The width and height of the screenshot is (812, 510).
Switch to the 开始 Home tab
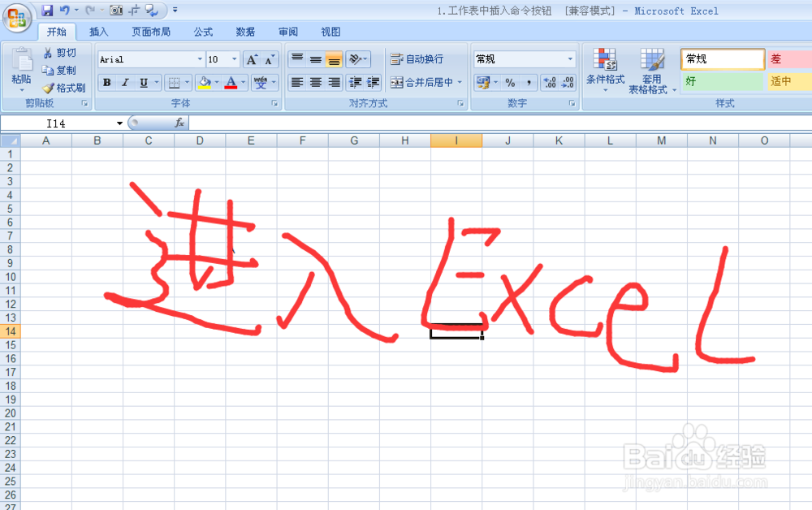pyautogui.click(x=57, y=32)
